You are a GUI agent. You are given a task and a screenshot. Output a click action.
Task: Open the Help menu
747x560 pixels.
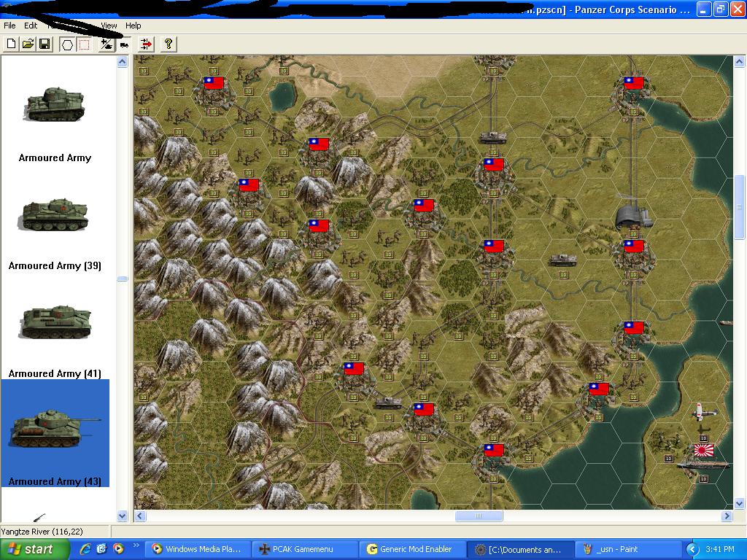pos(133,26)
